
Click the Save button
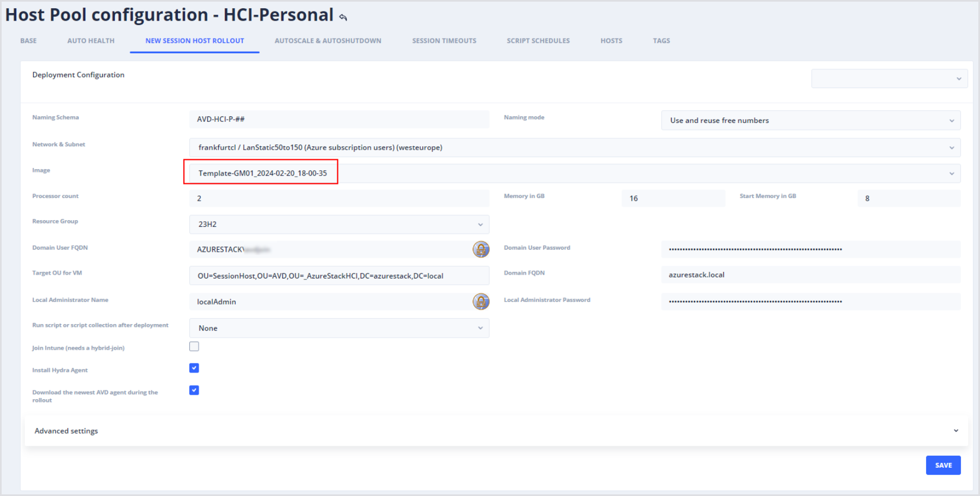coord(943,465)
